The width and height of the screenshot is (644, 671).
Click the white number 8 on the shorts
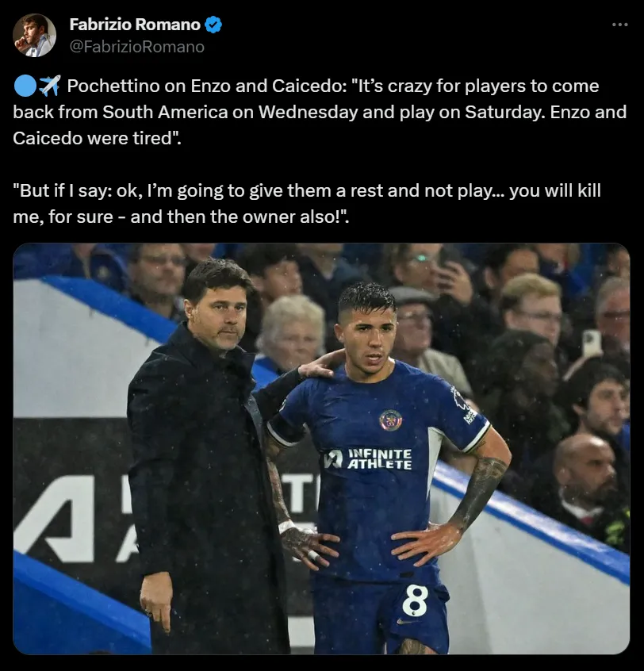415,600
